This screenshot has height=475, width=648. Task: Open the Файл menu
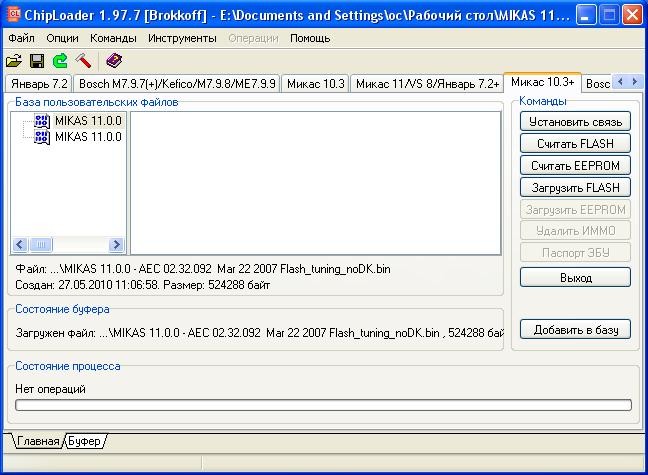click(21, 38)
